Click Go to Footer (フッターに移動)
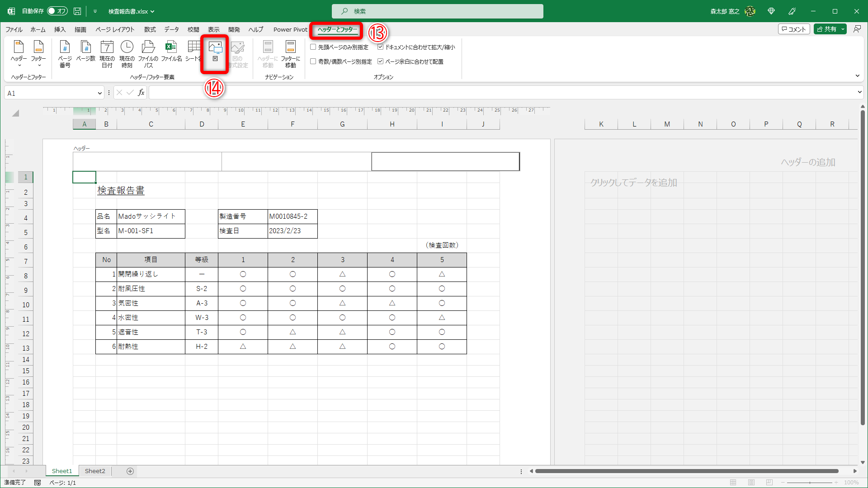Image resolution: width=868 pixels, height=488 pixels. point(290,53)
